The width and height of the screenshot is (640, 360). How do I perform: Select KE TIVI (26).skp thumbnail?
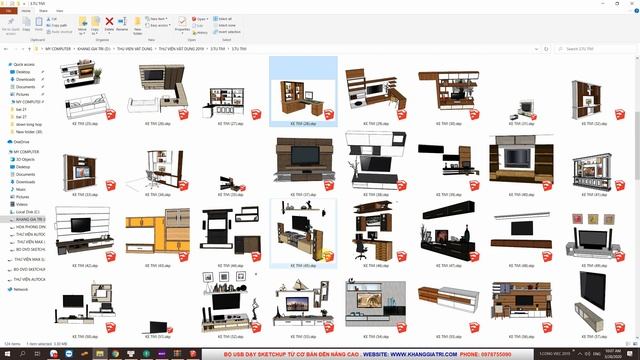point(158,92)
